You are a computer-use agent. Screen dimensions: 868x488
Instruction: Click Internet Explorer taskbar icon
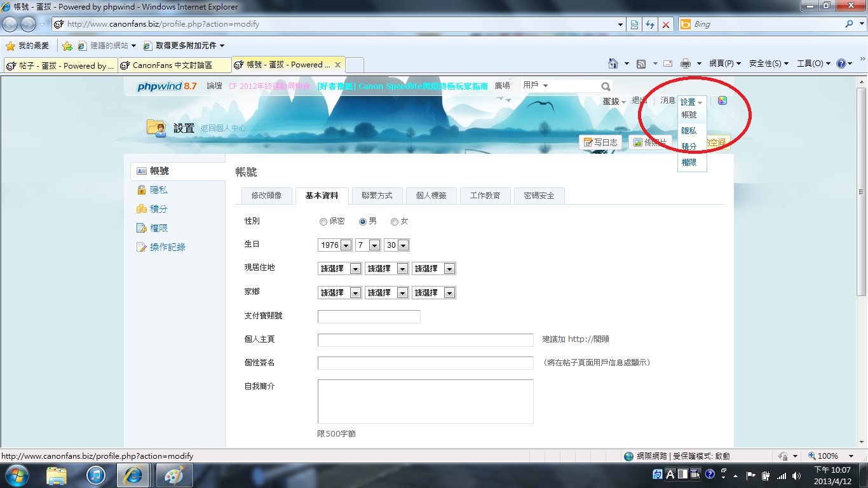tap(134, 475)
